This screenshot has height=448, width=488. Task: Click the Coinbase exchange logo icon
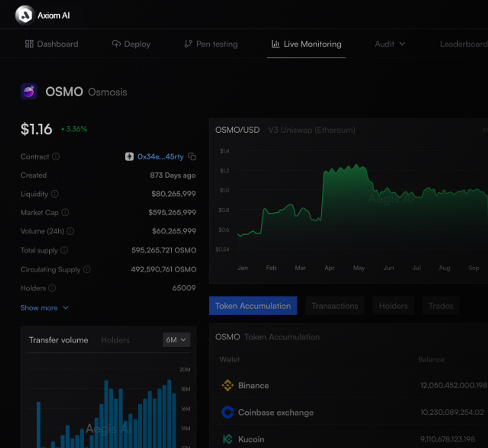(227, 412)
